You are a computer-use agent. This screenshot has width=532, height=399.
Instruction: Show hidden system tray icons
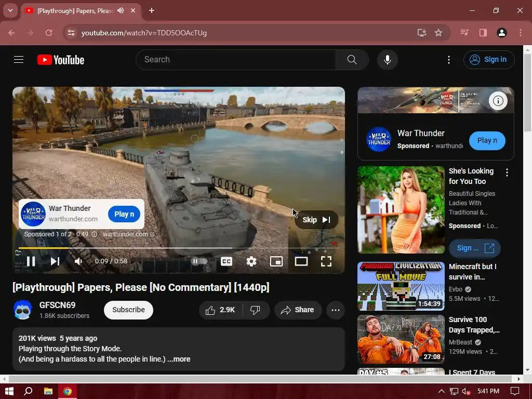pos(441,392)
